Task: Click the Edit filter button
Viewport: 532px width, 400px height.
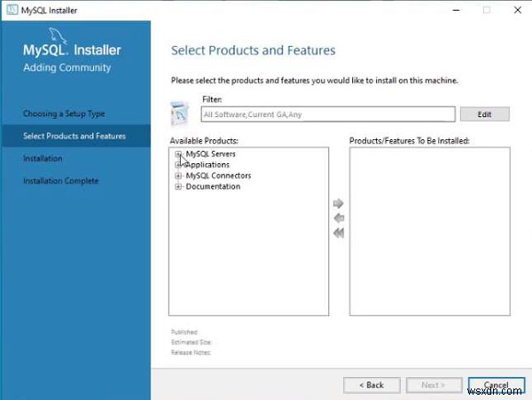Action: click(484, 114)
